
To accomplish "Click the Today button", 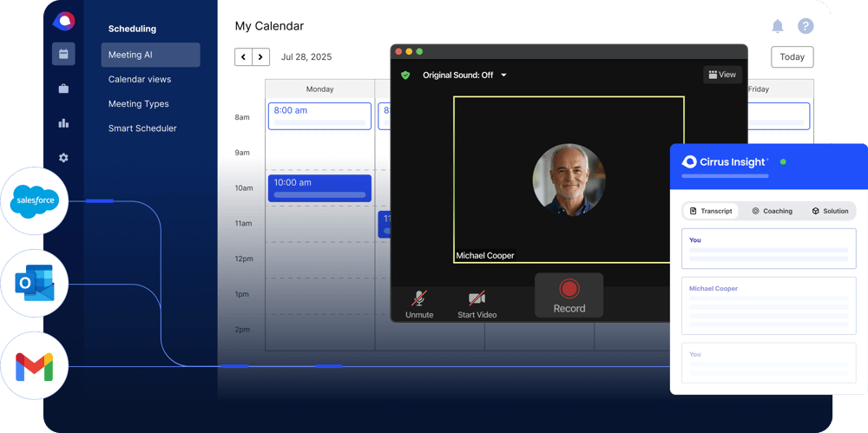I will pyautogui.click(x=792, y=57).
